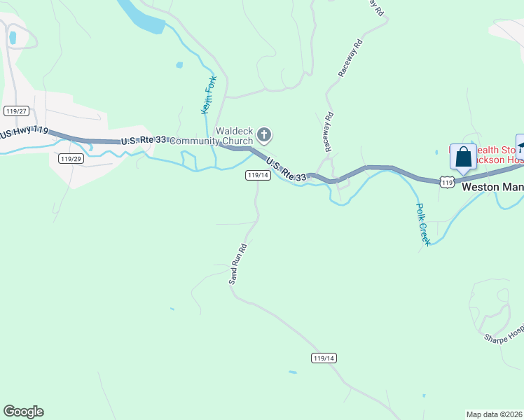The width and height of the screenshot is (524, 420).
Task: Click the 119/14 badge on lower road
Action: pos(324,358)
